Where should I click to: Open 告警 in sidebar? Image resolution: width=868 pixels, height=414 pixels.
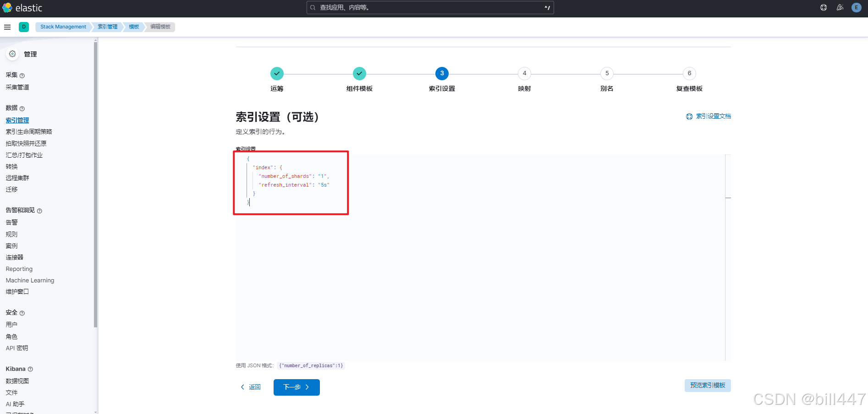pos(11,222)
